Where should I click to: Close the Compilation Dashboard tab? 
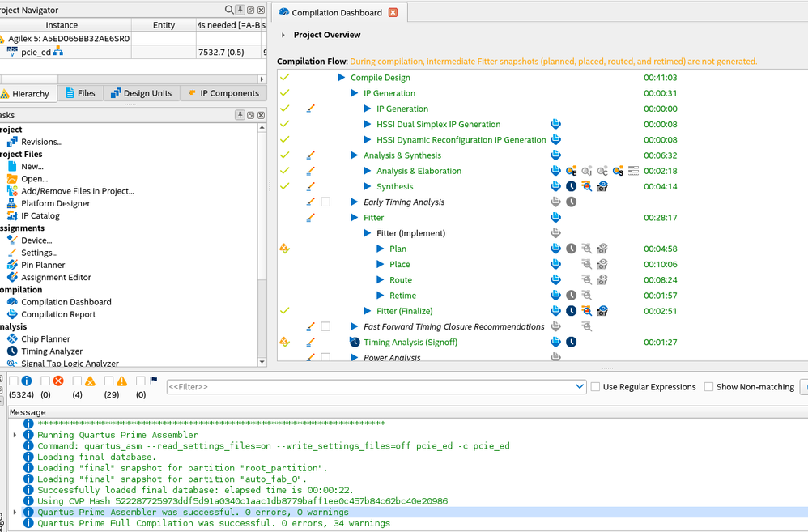point(393,13)
